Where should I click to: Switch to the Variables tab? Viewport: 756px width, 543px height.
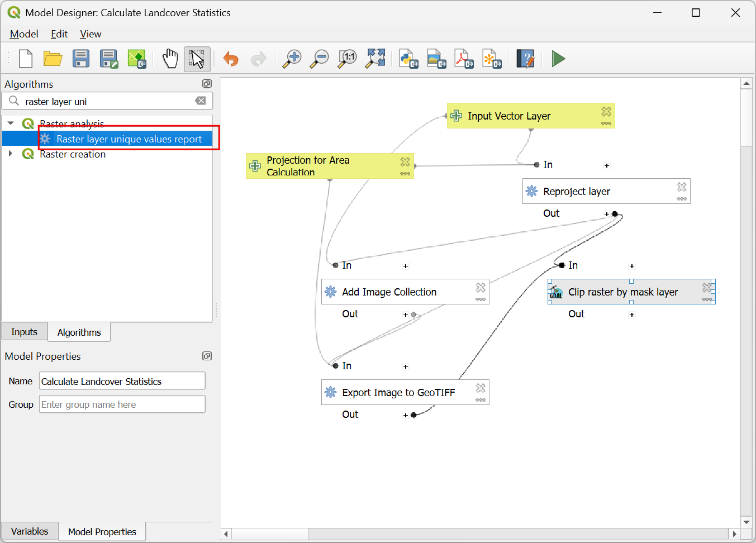pos(30,531)
